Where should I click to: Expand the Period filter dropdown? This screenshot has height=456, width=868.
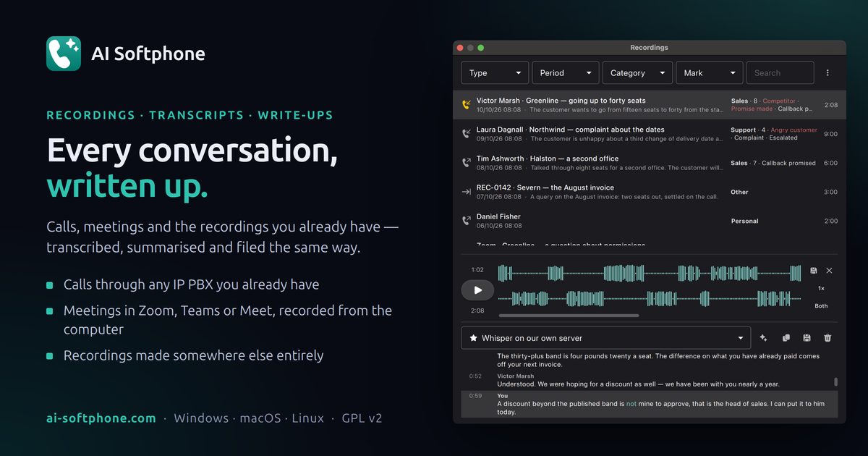[566, 72]
